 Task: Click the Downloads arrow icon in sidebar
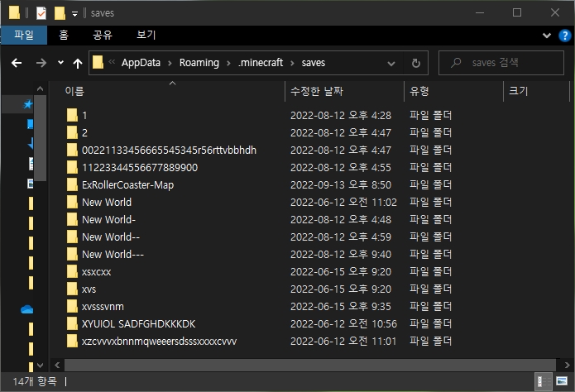click(31, 143)
